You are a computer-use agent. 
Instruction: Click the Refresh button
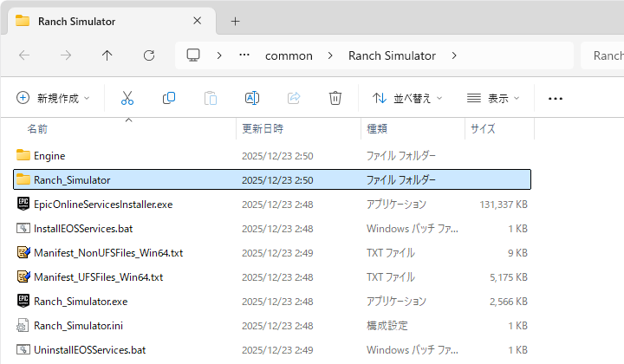click(x=149, y=55)
